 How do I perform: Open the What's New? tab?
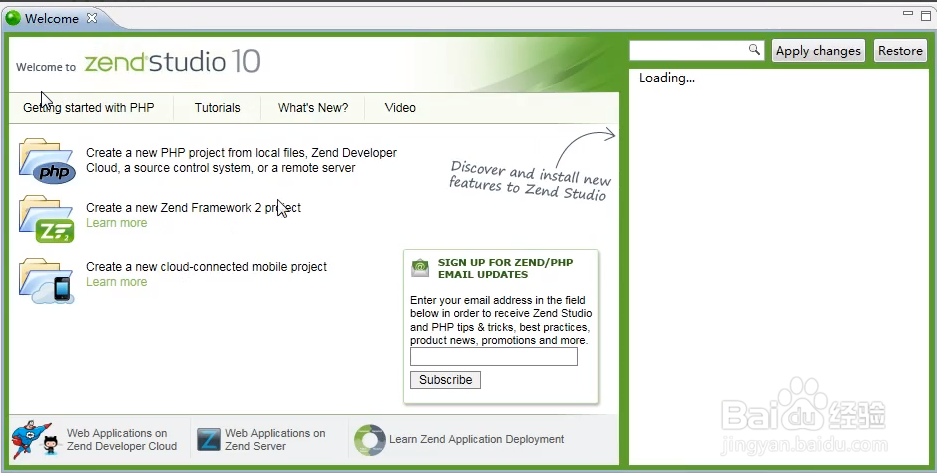[313, 108]
